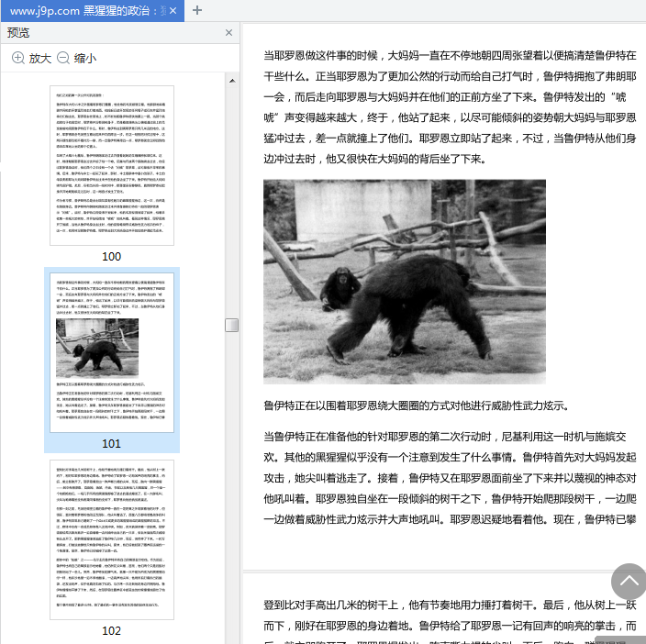The height and width of the screenshot is (644, 646).
Task: Click the line starting 攻击,她尖叫着逃走了
Action: coord(450,478)
